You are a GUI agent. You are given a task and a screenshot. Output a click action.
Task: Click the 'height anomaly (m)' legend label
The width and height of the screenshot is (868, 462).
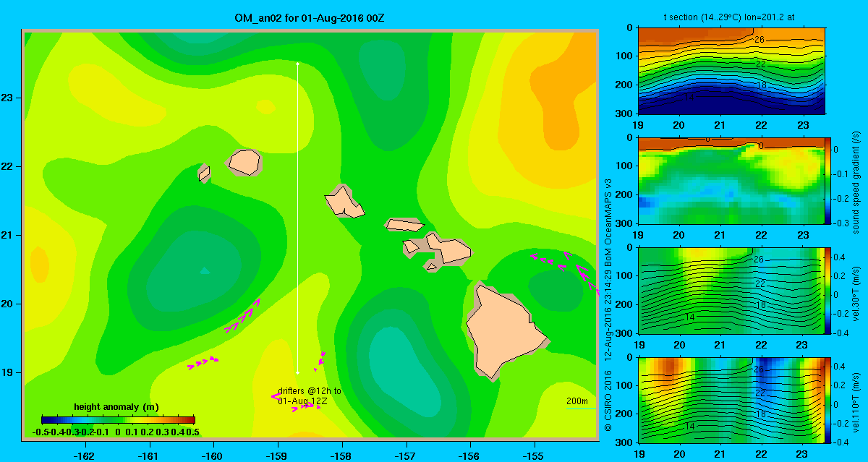(x=116, y=407)
